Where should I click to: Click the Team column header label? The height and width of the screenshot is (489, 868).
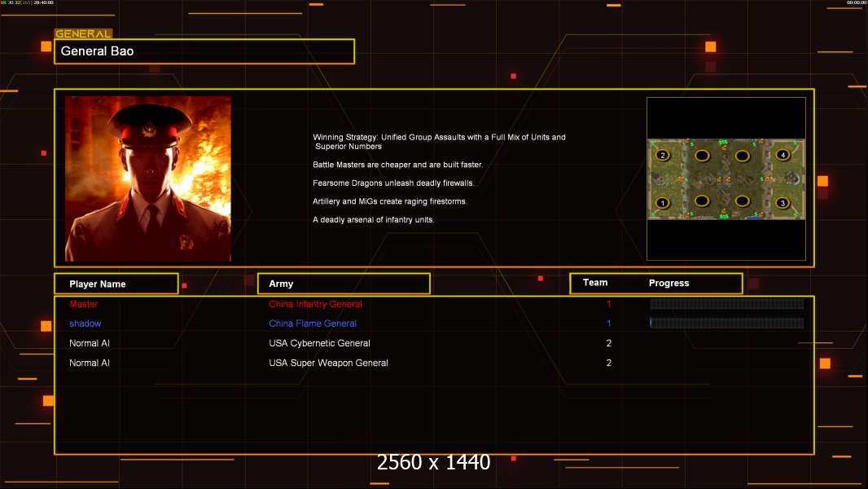(x=595, y=283)
